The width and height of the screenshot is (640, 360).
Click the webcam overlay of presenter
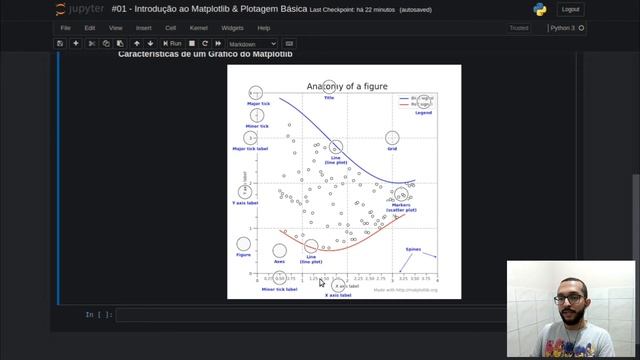pyautogui.click(x=571, y=309)
